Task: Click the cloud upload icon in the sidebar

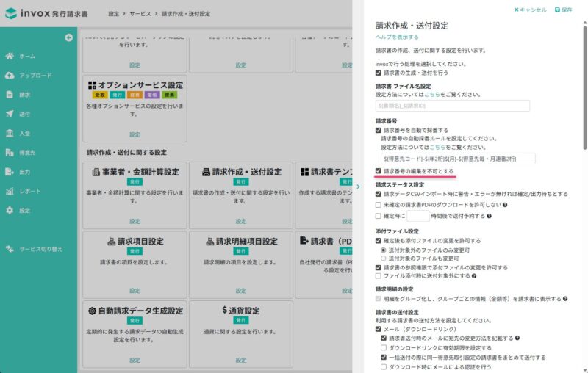Action: [x=10, y=76]
